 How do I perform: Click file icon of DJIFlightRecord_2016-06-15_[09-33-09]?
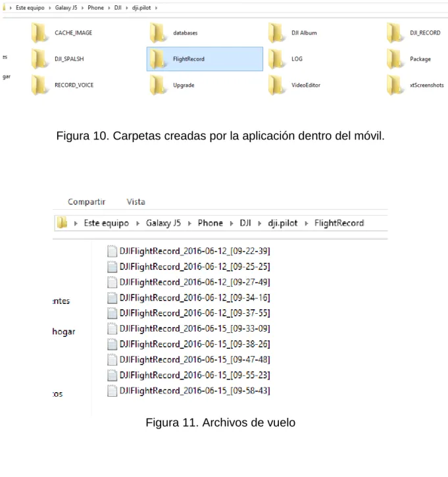pos(112,328)
